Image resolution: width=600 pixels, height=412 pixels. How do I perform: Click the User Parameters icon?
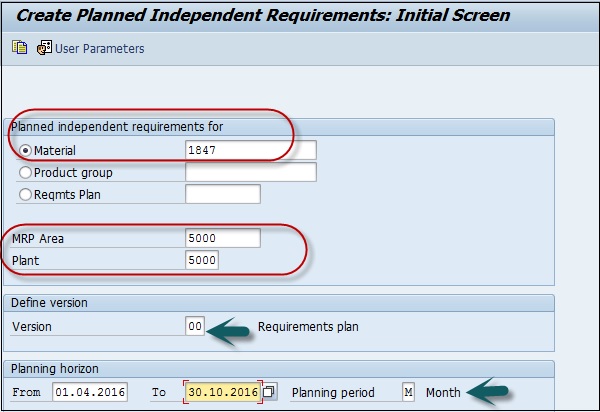click(44, 48)
